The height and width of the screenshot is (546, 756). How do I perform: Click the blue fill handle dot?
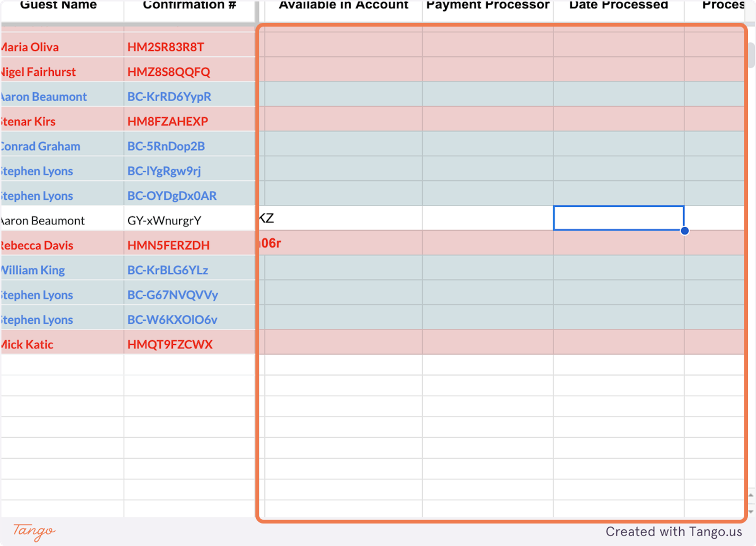pos(685,231)
